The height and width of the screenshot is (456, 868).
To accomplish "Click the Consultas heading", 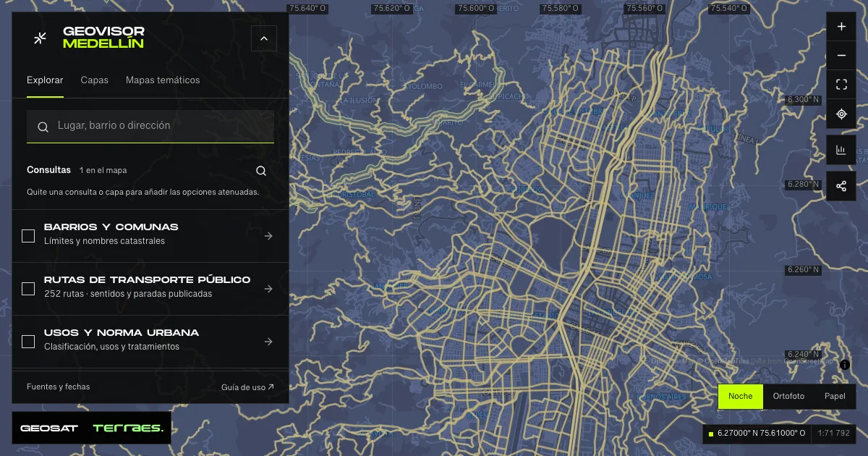I will (48, 170).
